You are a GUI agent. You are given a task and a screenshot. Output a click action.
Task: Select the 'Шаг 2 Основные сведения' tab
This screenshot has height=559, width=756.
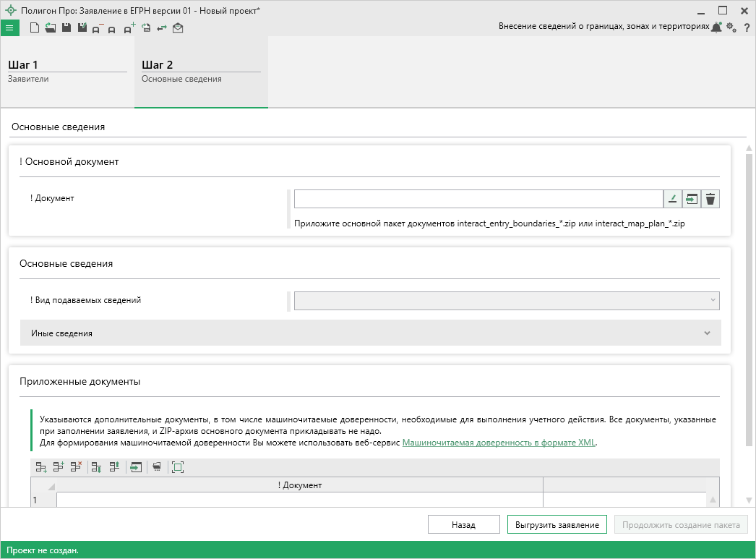[x=200, y=71]
